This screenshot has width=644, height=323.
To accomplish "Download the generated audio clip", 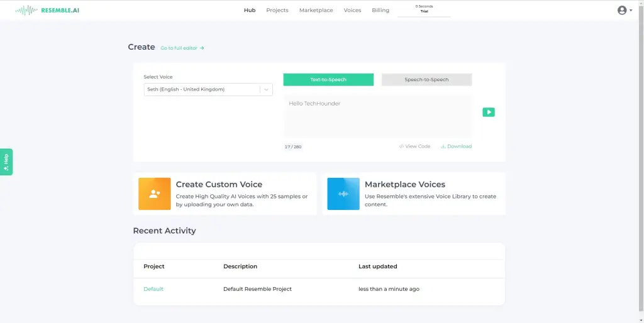I will coord(456,146).
